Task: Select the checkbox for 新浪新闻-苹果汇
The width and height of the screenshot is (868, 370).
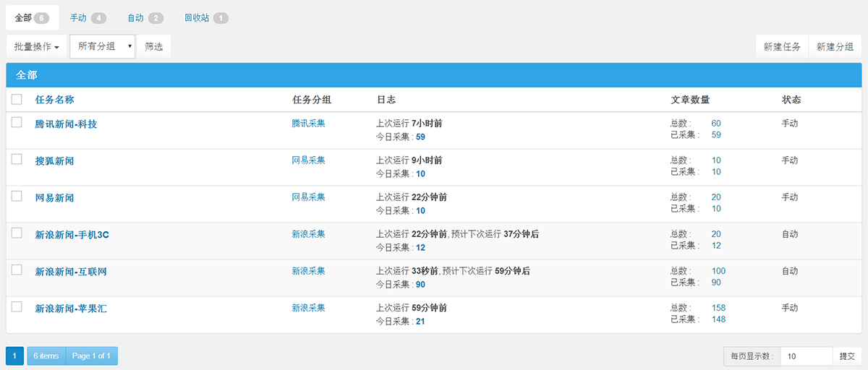Action: pyautogui.click(x=17, y=307)
